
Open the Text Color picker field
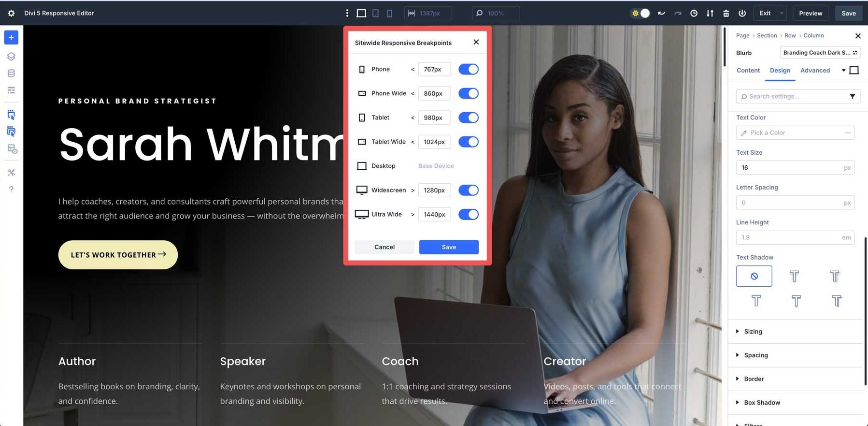[x=795, y=132]
